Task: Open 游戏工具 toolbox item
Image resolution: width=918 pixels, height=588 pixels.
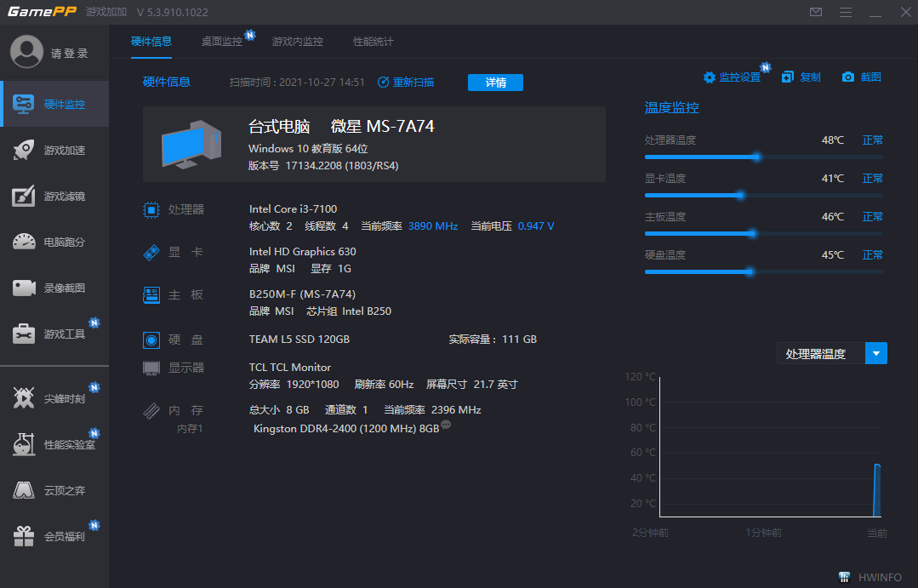Action: point(54,334)
